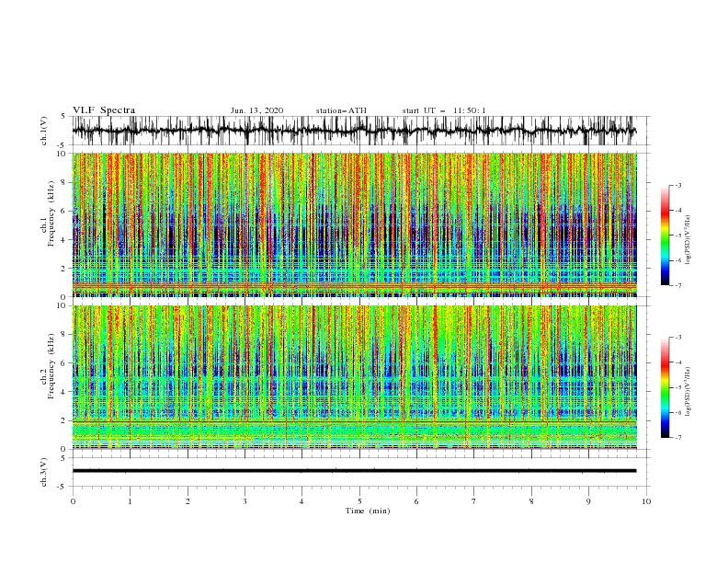The height and width of the screenshot is (563, 728).
Task: Click the "-5" tick on ch.2 color bar
Action: [x=677, y=387]
